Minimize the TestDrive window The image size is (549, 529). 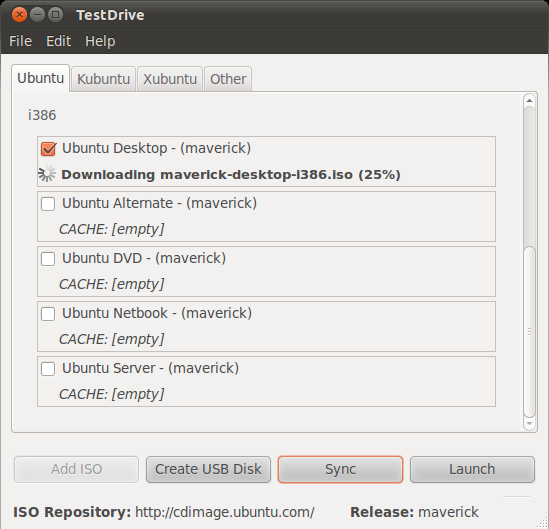pyautogui.click(x=37, y=15)
